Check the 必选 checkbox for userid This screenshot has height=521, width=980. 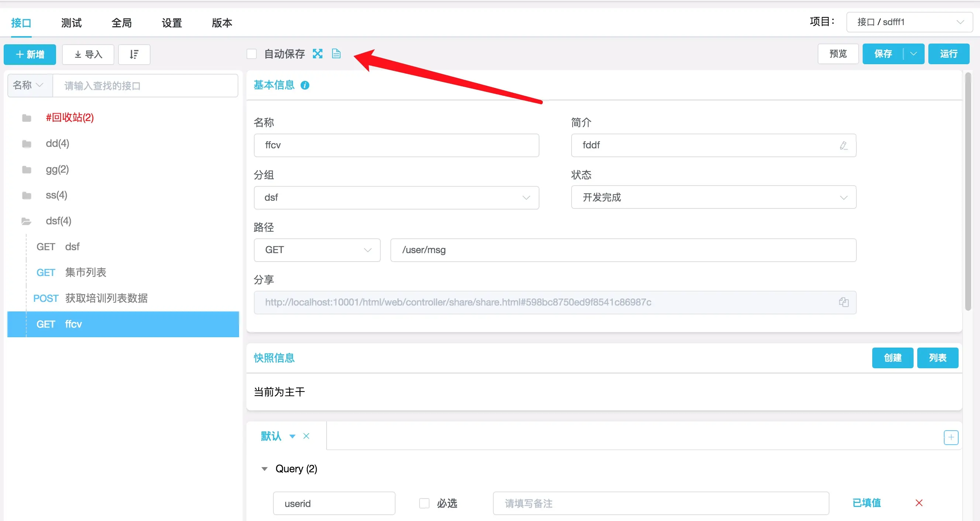pyautogui.click(x=424, y=503)
